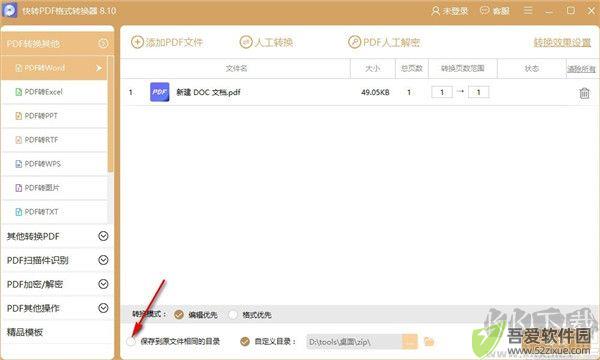Screen dimensions: 600x360
Task: Click the 转换页数范围 column header
Action: pyautogui.click(x=463, y=68)
